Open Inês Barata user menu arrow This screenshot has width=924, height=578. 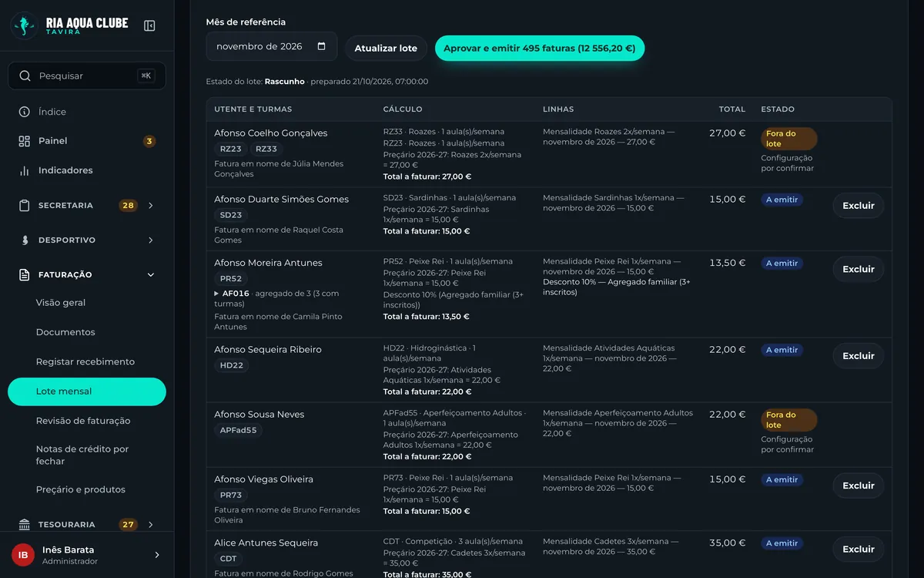coord(157,555)
